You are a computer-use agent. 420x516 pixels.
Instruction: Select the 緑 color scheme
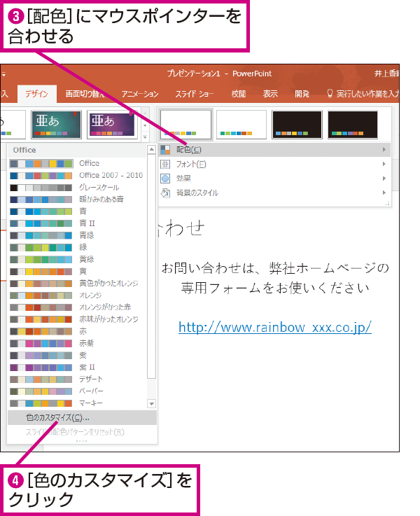(77, 247)
